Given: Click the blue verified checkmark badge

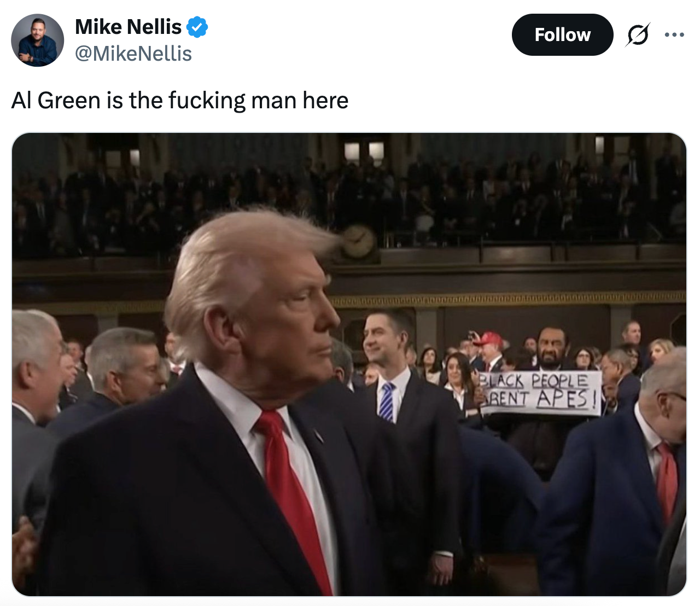Looking at the screenshot, I should 197,27.
